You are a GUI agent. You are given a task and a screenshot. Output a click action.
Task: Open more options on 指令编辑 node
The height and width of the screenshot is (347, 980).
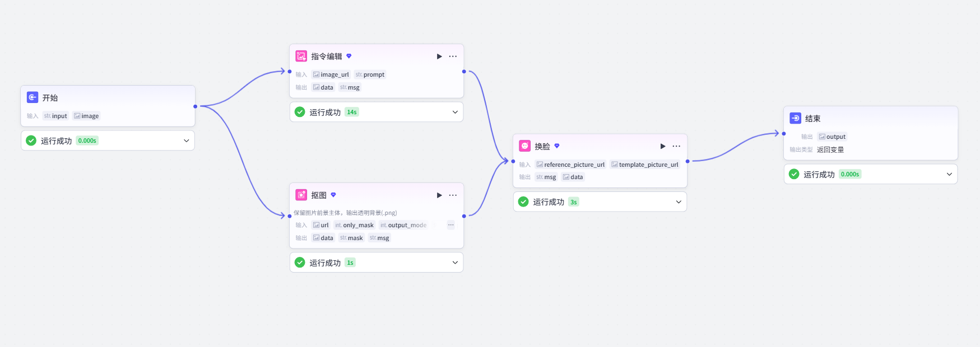point(453,57)
